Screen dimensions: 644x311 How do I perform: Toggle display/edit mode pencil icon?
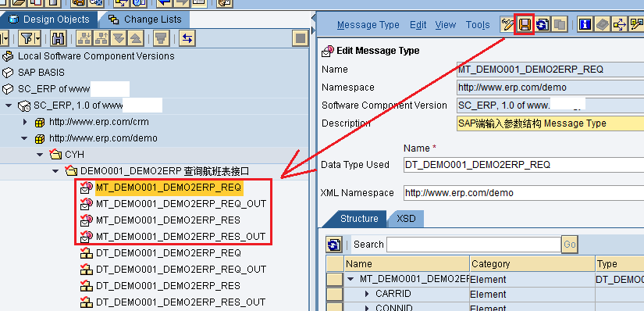pyautogui.click(x=507, y=25)
